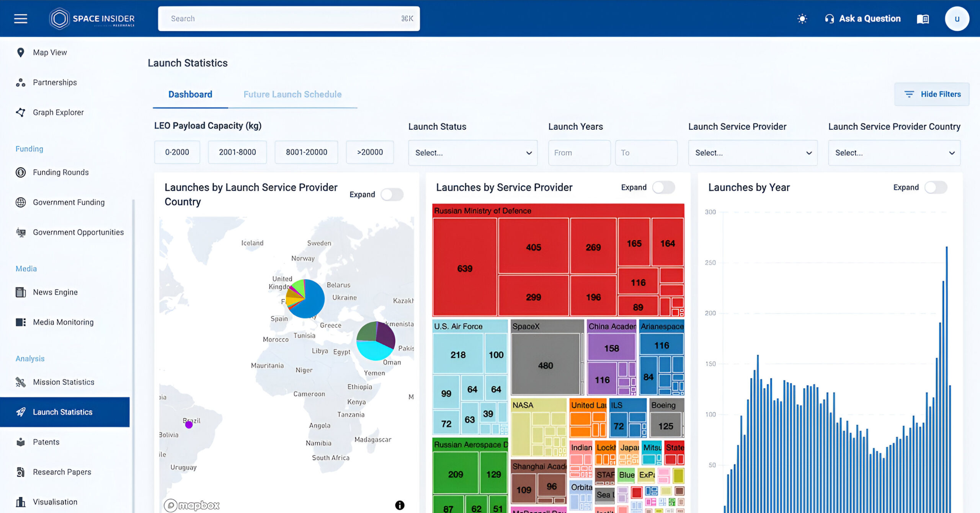Screen dimensions: 980x513
Task: Click the Map View pin icon
Action: click(21, 52)
